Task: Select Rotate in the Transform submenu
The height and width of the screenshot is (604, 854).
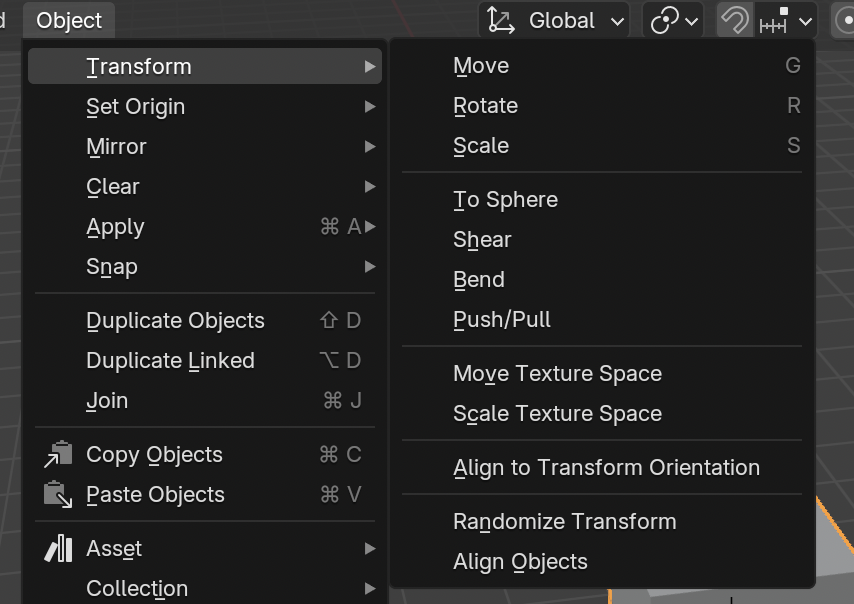Action: [x=485, y=106]
